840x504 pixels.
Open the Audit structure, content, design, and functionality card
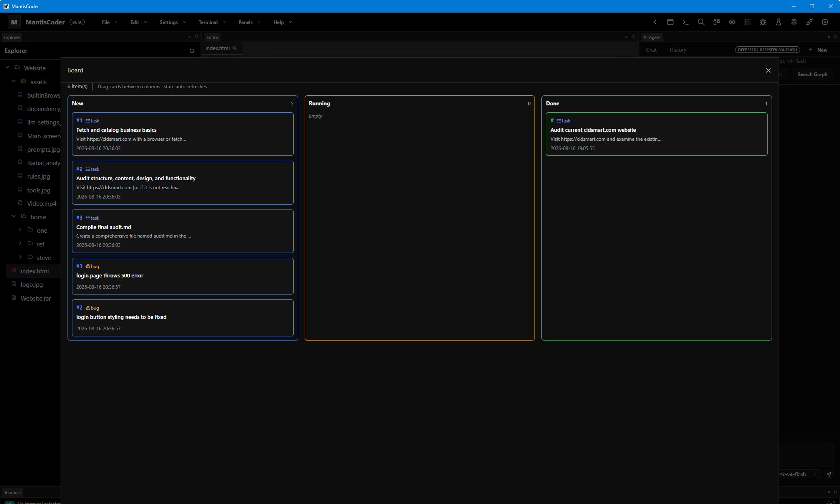tap(183, 182)
